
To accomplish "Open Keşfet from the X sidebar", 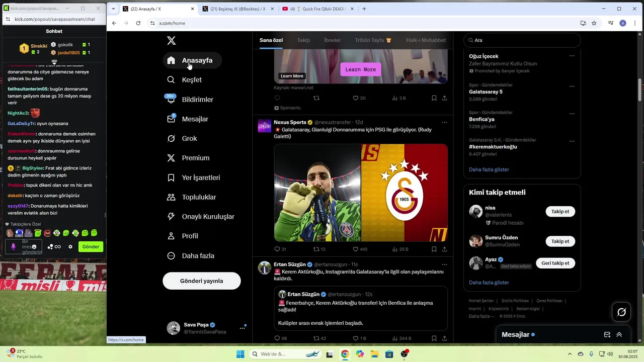I will pyautogui.click(x=185, y=80).
